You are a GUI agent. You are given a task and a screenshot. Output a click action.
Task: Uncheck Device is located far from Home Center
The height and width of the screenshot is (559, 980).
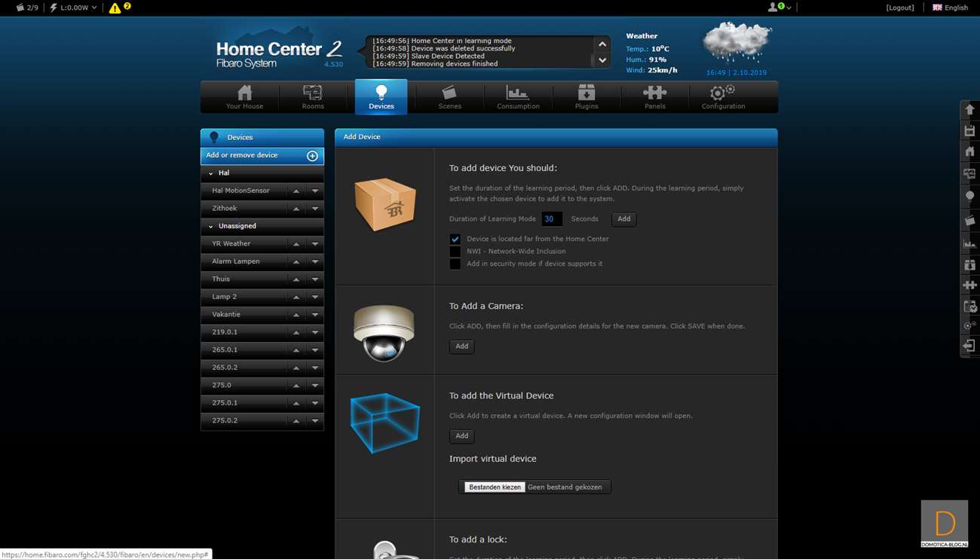(455, 240)
